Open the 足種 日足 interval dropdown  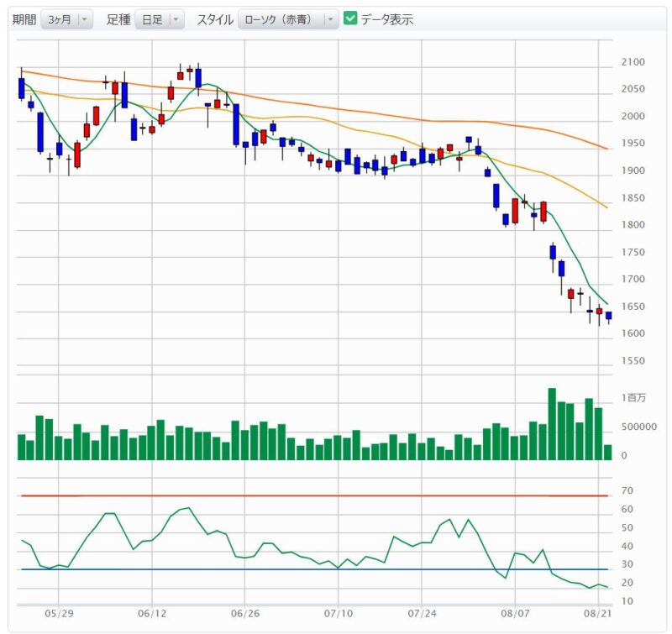(160, 19)
